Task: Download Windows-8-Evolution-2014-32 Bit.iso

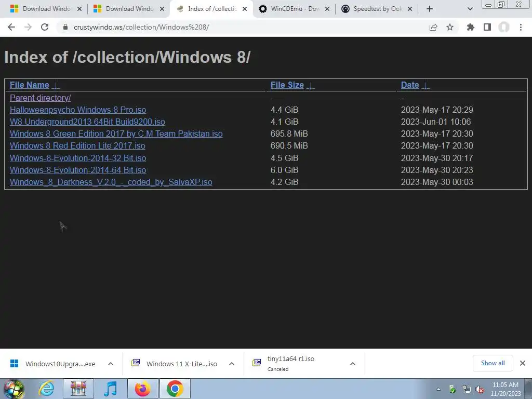Action: pos(78,158)
